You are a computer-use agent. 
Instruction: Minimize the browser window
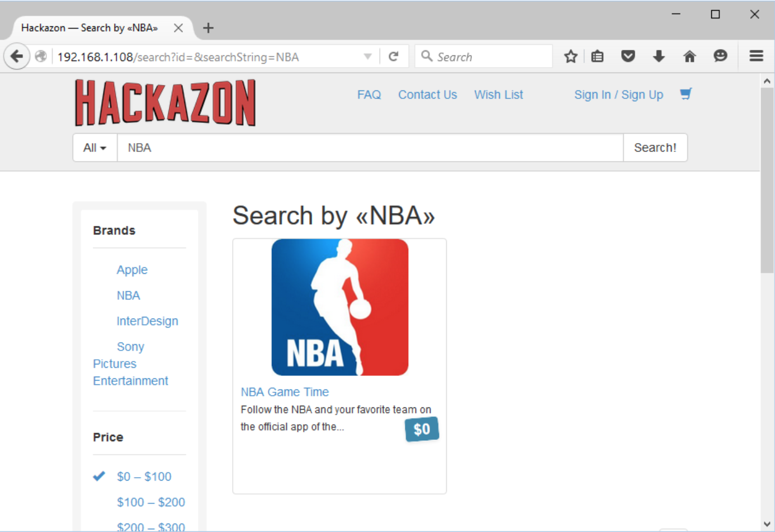coord(676,14)
